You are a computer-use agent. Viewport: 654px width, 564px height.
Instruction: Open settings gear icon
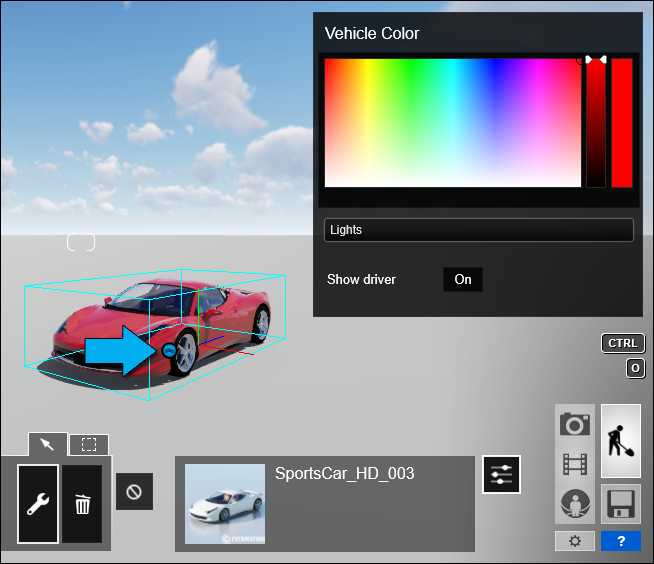click(575, 541)
